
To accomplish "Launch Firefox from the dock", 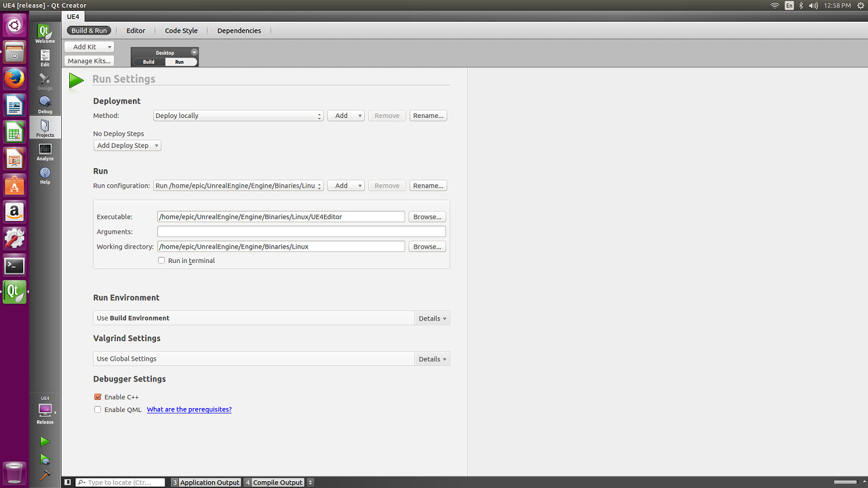I will point(14,79).
